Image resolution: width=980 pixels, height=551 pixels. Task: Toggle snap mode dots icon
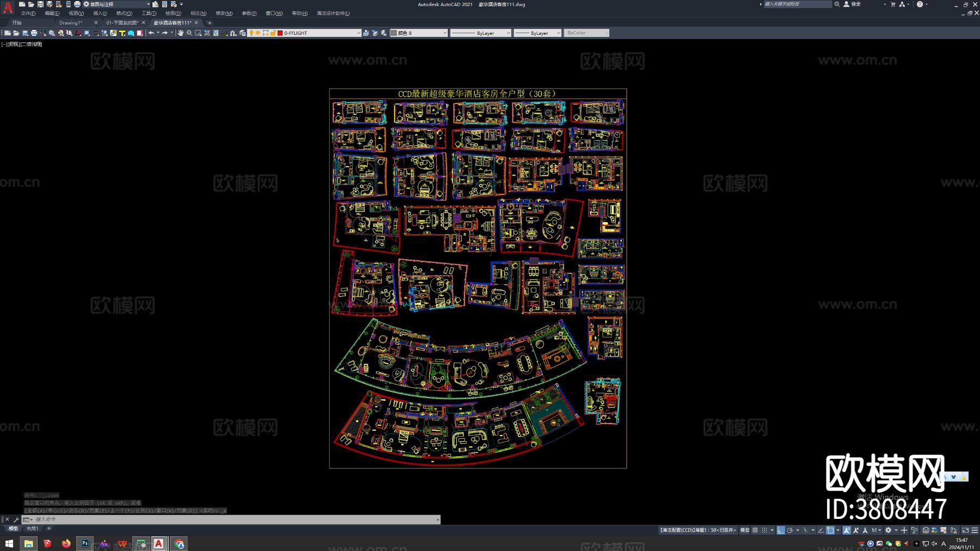(x=764, y=530)
